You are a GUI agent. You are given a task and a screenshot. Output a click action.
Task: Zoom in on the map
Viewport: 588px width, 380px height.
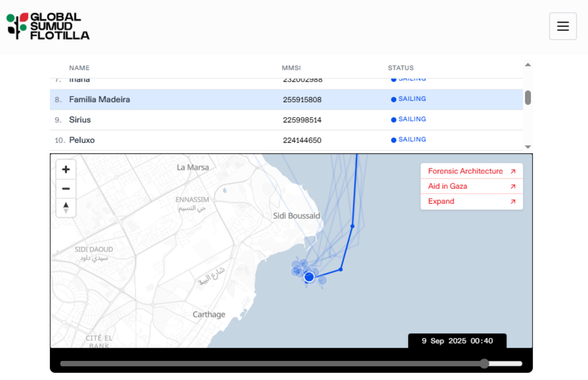66,170
